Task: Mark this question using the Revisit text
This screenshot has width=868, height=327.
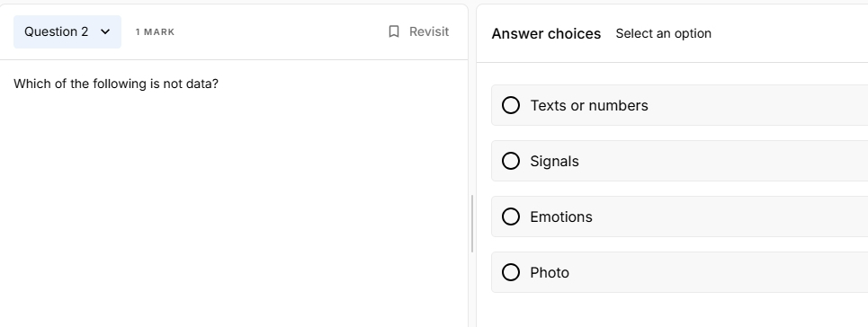Action: click(x=428, y=31)
